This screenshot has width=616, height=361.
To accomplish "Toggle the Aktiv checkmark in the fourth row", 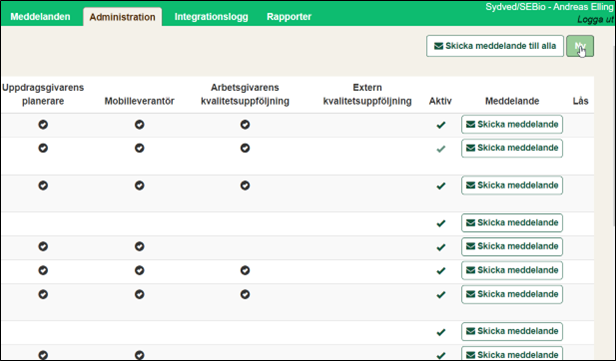I will tap(441, 223).
